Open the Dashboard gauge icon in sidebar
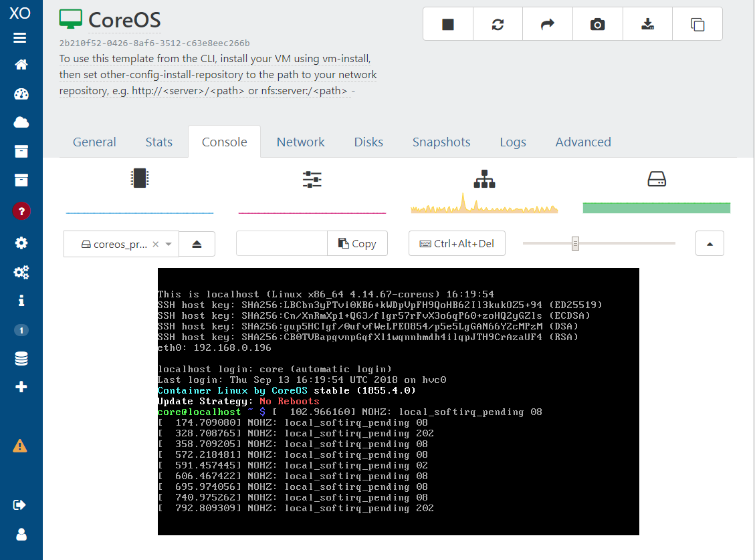This screenshot has width=755, height=560. 21,94
